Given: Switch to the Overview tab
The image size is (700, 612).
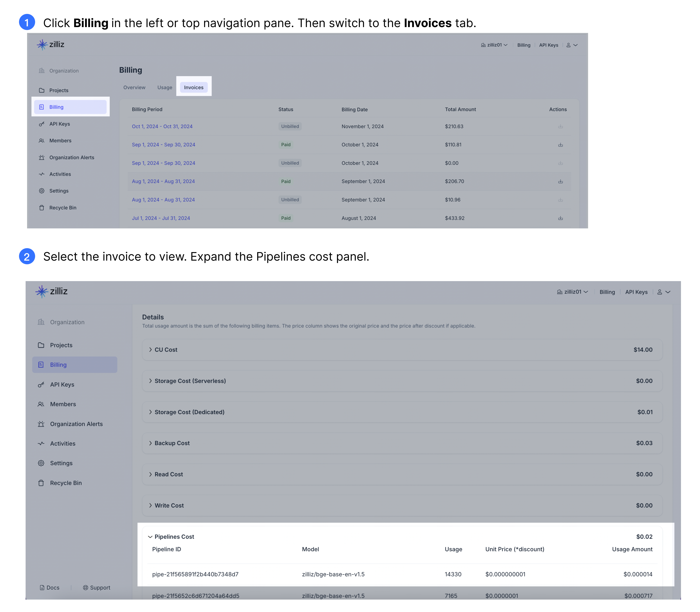Looking at the screenshot, I should pos(134,87).
